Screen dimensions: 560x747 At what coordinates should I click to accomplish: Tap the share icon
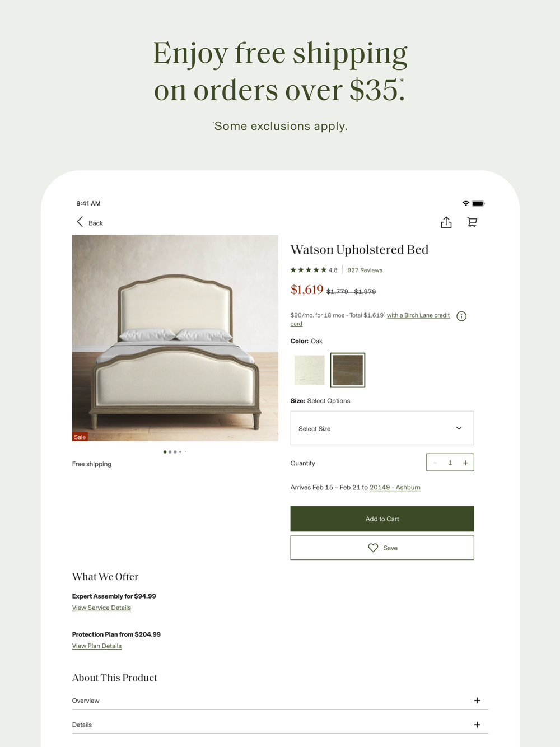tap(446, 222)
